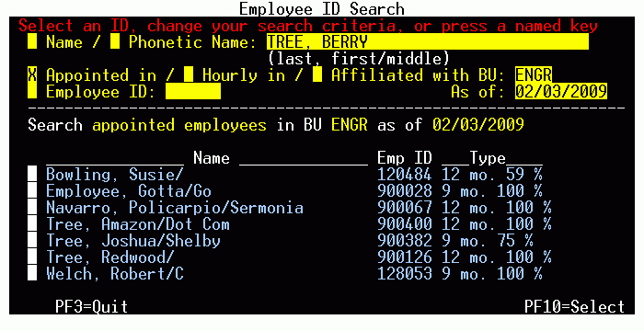Click the type value 12 mo. 59 %
This screenshot has height=331, width=644.
492,174
